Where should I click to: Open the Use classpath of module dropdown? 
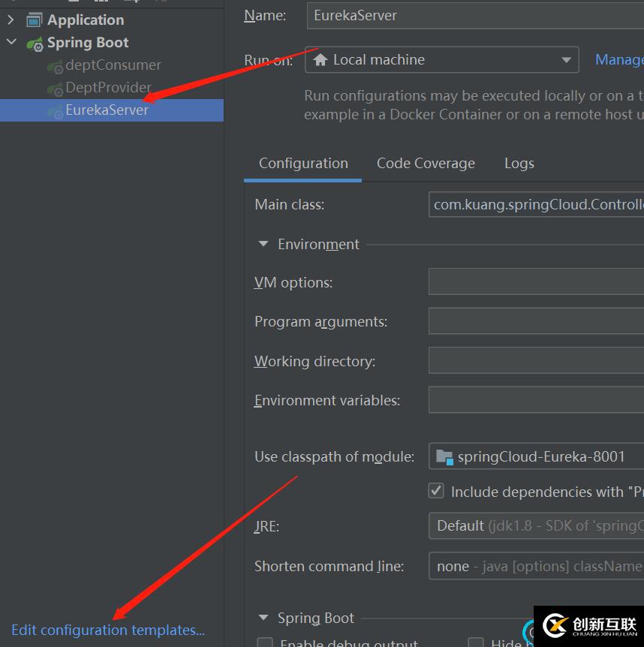tap(537, 456)
